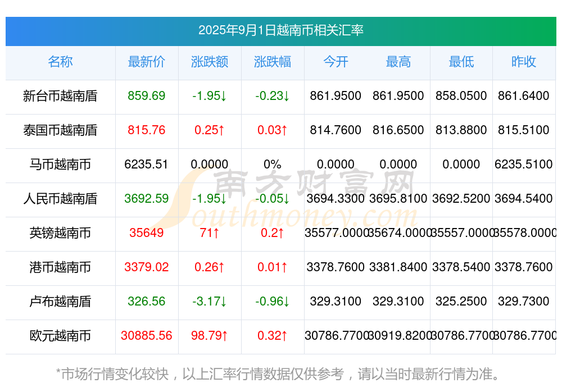Image resolution: width=562 pixels, height=392 pixels.
Task: Click change percent 0.03↑
Action: click(273, 130)
